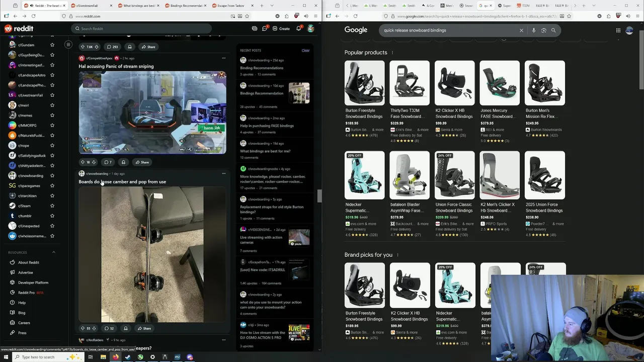Play the Hal accusing Panic video
This screenshot has width=644, height=362.
coord(152,112)
